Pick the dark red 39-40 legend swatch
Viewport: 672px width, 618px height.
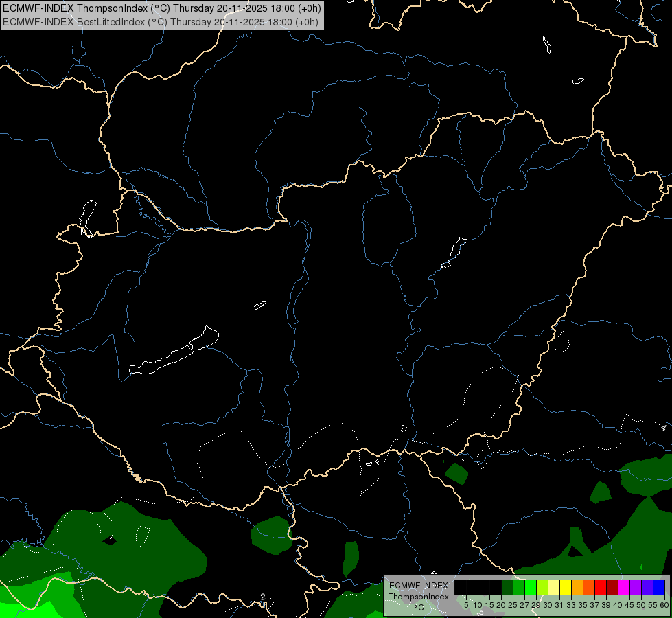pyautogui.click(x=613, y=588)
